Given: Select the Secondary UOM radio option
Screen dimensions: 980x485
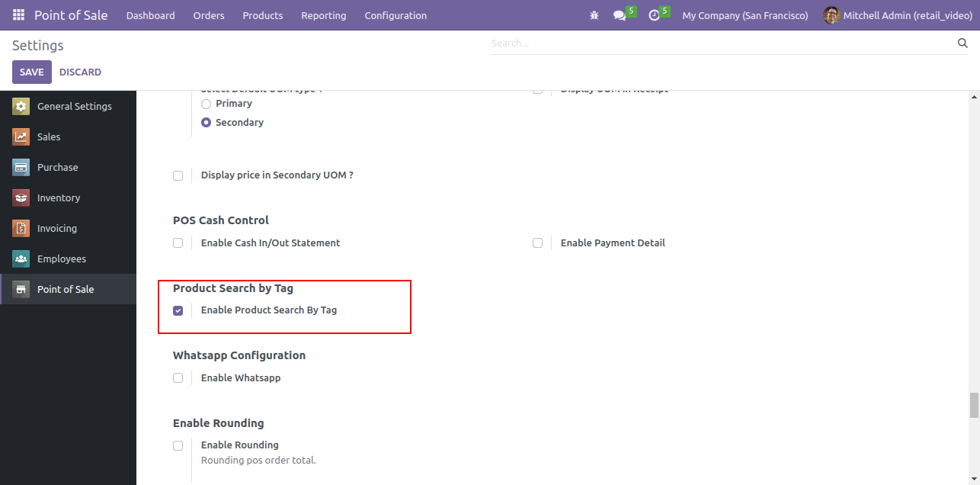Looking at the screenshot, I should pyautogui.click(x=206, y=123).
